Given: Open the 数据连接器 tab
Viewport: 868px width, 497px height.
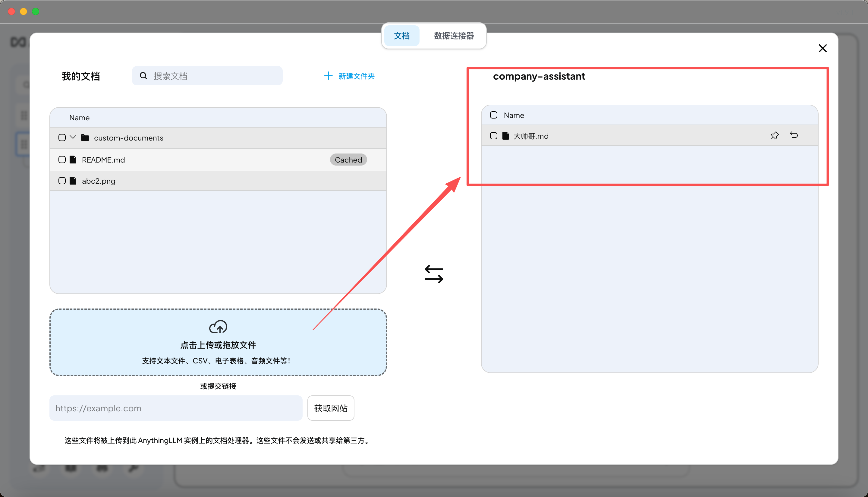Looking at the screenshot, I should coord(454,36).
